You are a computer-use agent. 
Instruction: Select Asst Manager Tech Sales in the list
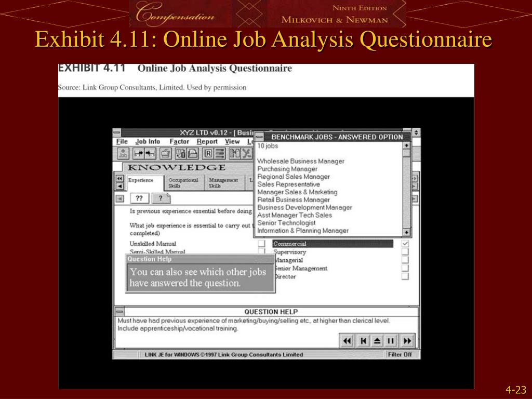pyautogui.click(x=295, y=215)
